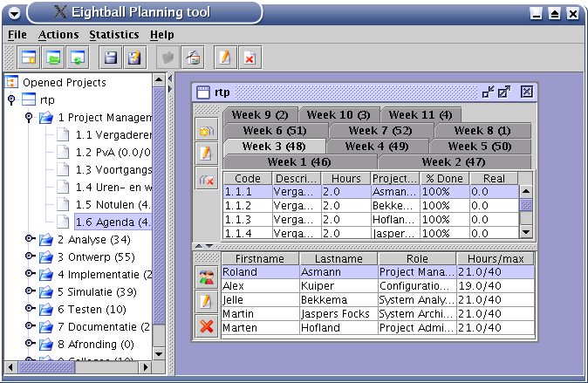588x383 pixels.
Task: Click the red X delete member icon
Action: point(207,326)
